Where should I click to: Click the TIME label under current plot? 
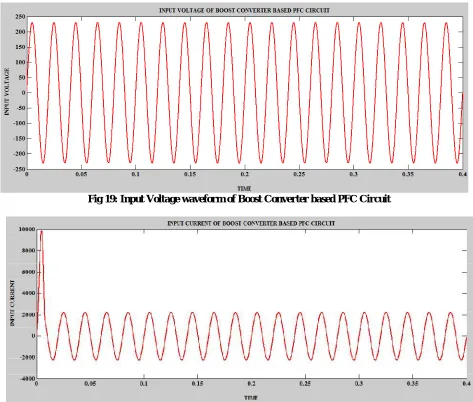coord(251,397)
